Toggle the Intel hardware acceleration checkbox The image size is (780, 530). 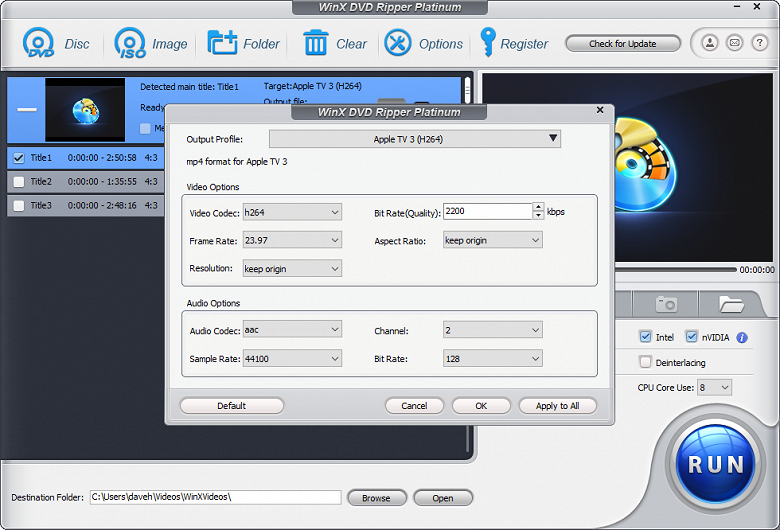pos(645,337)
